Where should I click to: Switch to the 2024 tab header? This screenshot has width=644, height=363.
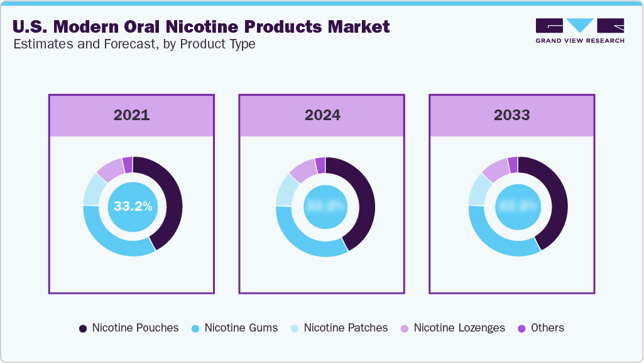coord(321,115)
